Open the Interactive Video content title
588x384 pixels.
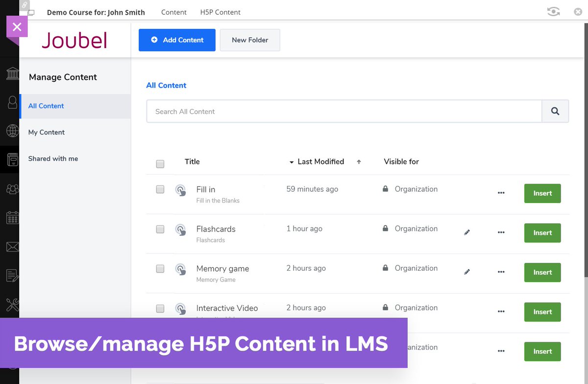tap(227, 308)
